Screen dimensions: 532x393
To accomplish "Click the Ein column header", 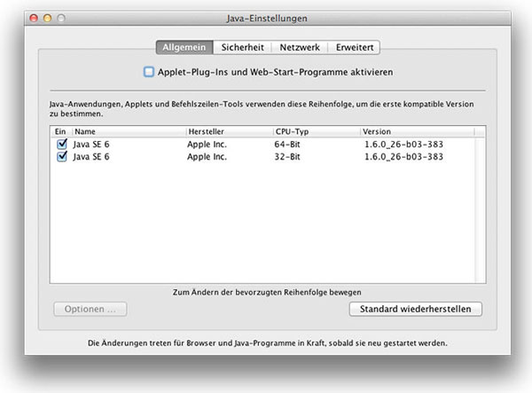I will (x=60, y=130).
